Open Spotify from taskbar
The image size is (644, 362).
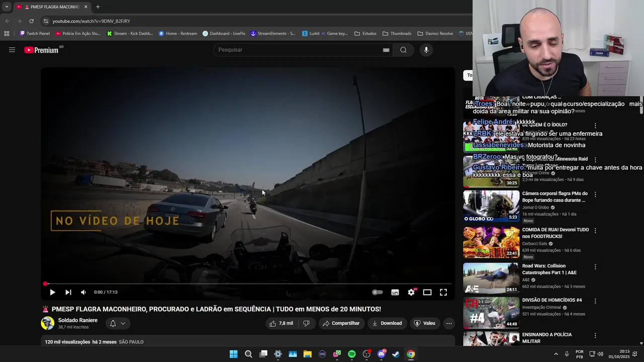click(x=352, y=354)
